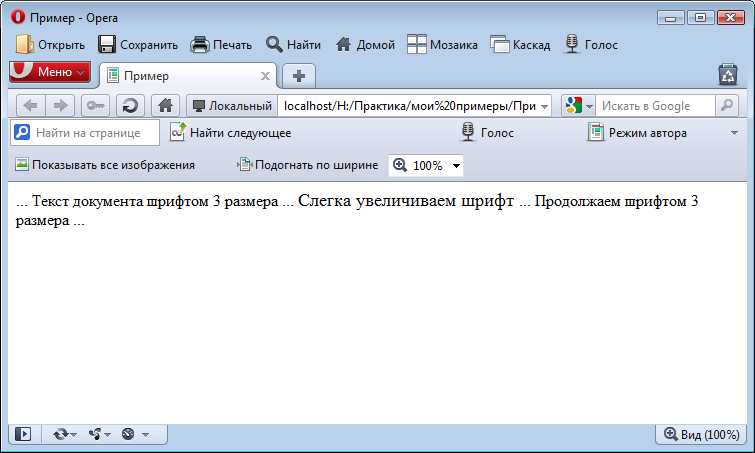Screen dimensions: 755x453
Task: Open the Opera Unite status icon
Action: pyautogui.click(x=99, y=434)
